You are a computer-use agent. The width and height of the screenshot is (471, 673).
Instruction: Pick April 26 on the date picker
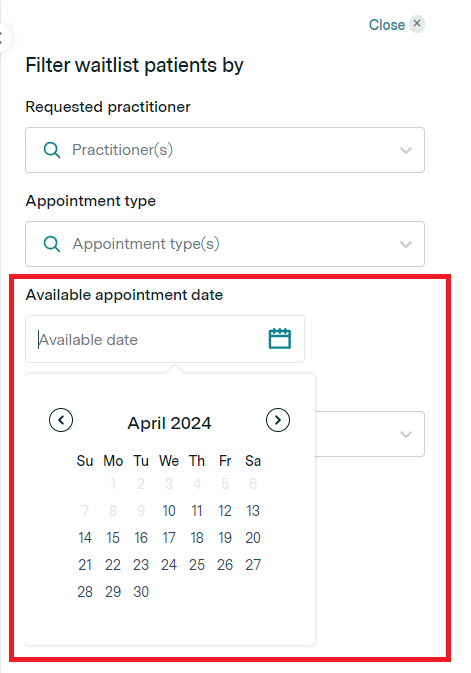pyautogui.click(x=225, y=565)
